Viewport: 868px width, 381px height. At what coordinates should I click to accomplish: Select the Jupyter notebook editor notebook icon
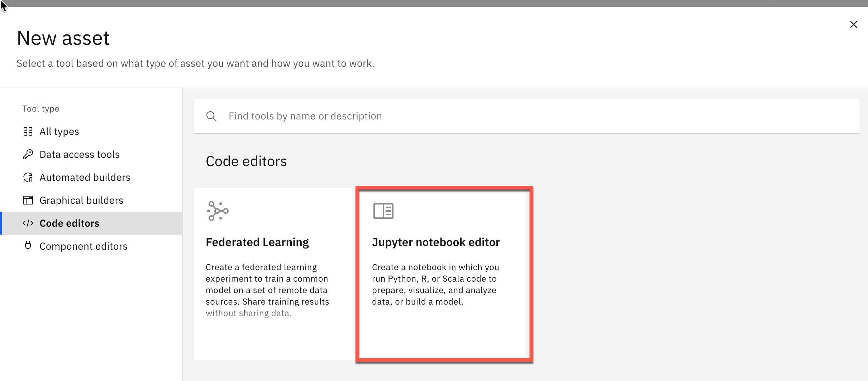click(x=383, y=211)
